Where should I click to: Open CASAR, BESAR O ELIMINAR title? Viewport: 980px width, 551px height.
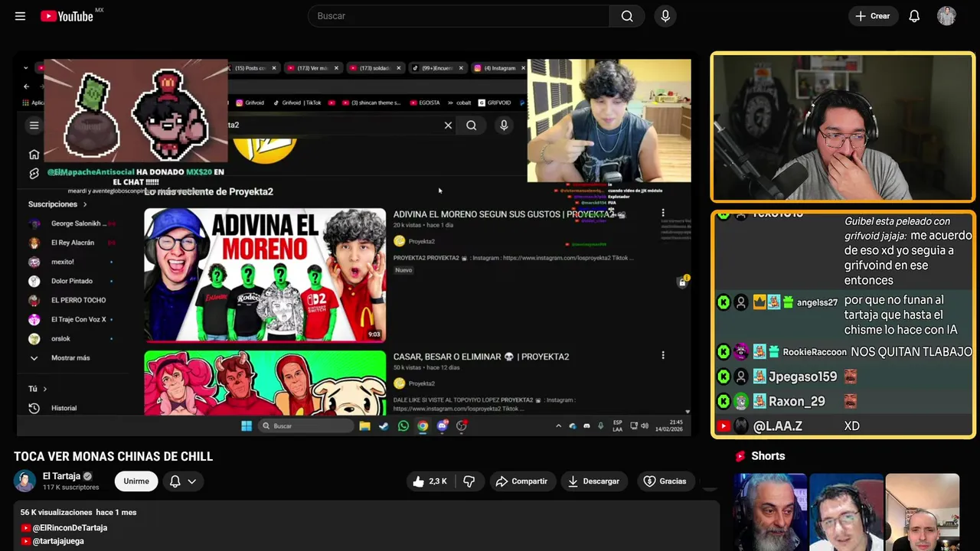481,357
